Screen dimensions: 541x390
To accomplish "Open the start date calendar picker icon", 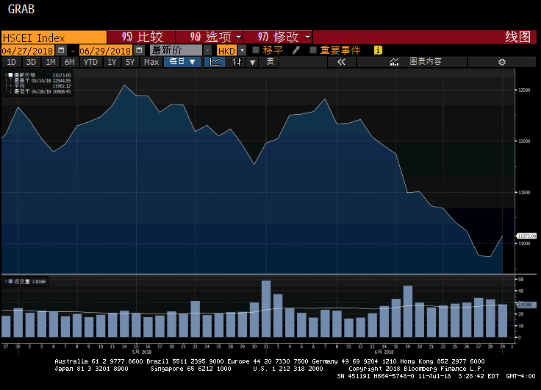I will (61, 50).
